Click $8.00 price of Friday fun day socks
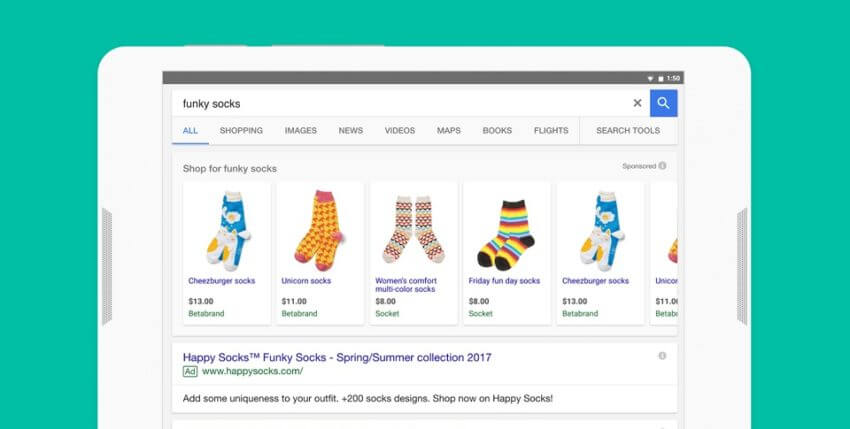This screenshot has height=429, width=850. [x=479, y=301]
